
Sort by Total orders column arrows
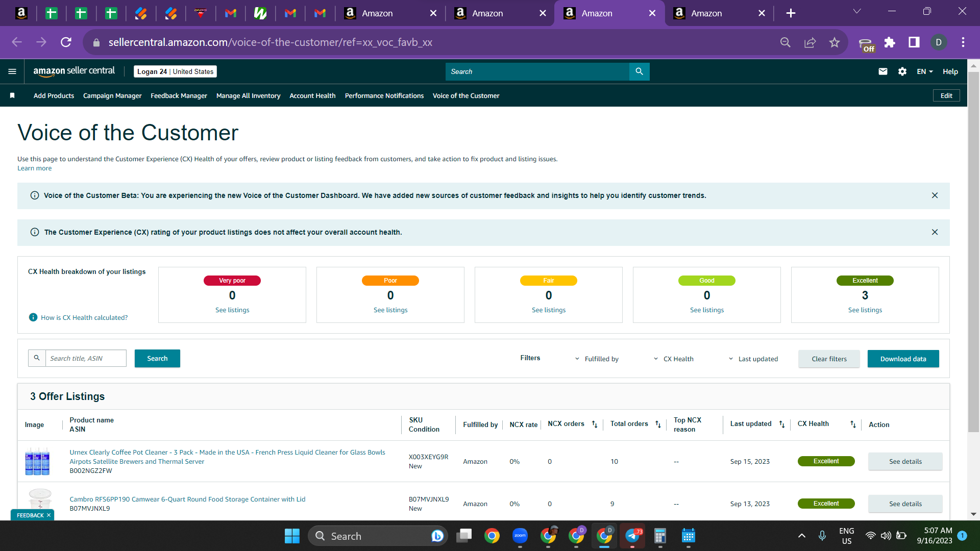coord(658,424)
